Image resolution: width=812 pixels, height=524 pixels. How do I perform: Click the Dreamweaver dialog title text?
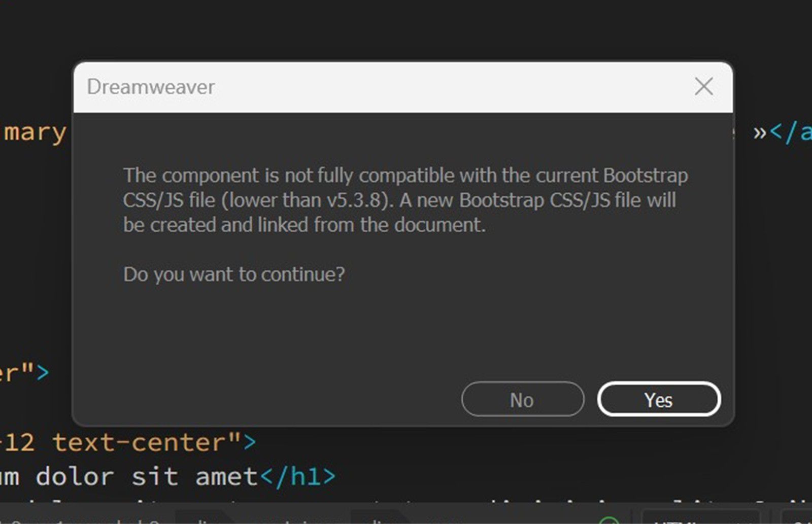coord(150,87)
